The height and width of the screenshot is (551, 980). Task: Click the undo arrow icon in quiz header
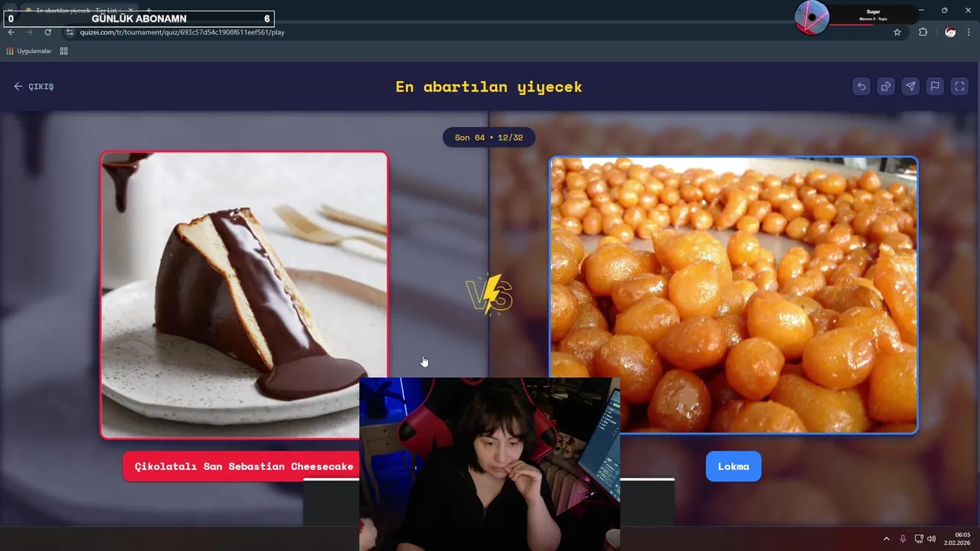coord(861,86)
